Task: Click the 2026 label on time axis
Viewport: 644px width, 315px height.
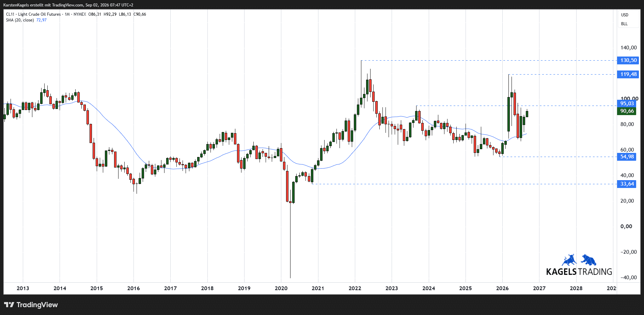Action: [x=502, y=288]
